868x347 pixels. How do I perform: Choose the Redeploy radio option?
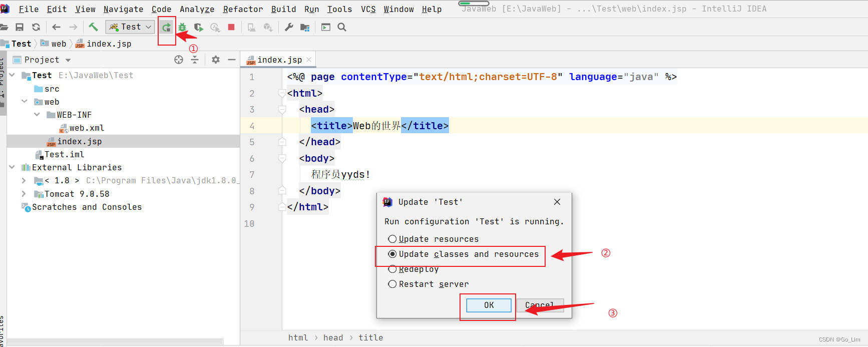(413, 269)
